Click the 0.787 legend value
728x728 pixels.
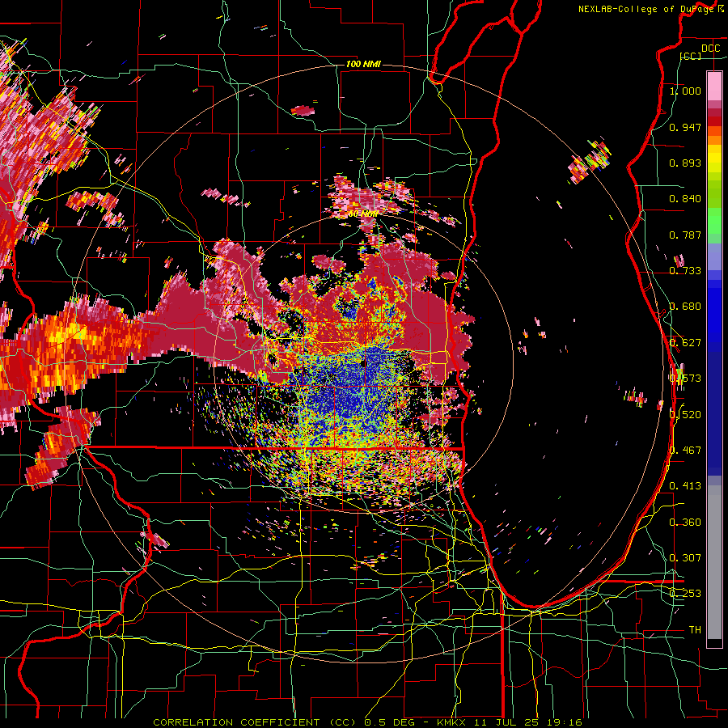[685, 235]
